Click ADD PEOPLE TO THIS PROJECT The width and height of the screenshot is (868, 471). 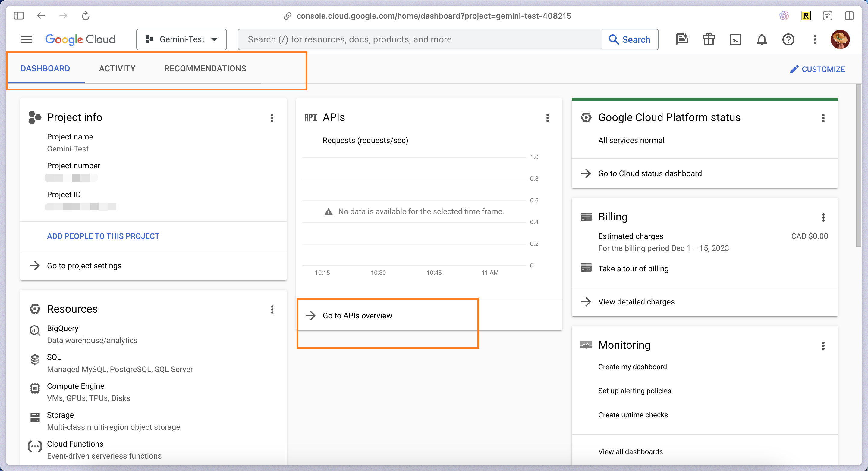103,236
